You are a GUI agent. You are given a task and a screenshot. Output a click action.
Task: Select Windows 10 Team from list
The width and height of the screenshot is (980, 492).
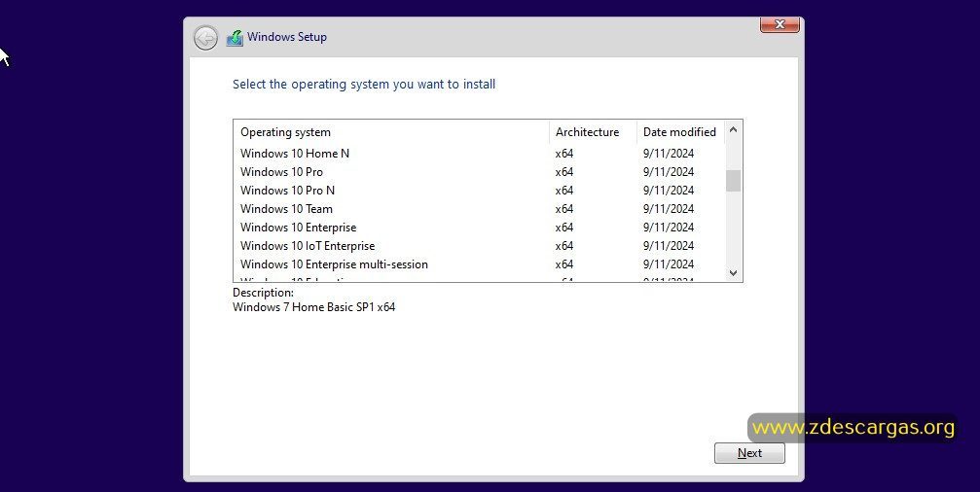click(479, 208)
